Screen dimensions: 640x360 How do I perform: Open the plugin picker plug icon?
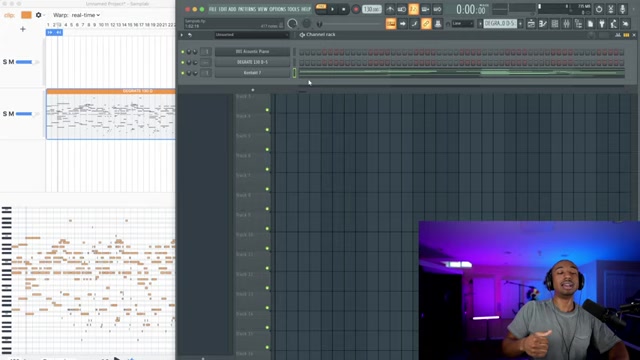[x=602, y=24]
